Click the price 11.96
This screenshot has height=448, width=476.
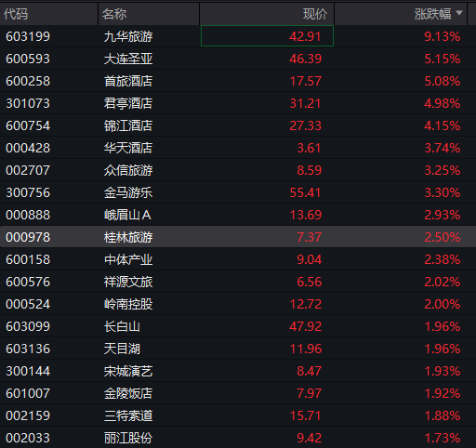click(306, 349)
